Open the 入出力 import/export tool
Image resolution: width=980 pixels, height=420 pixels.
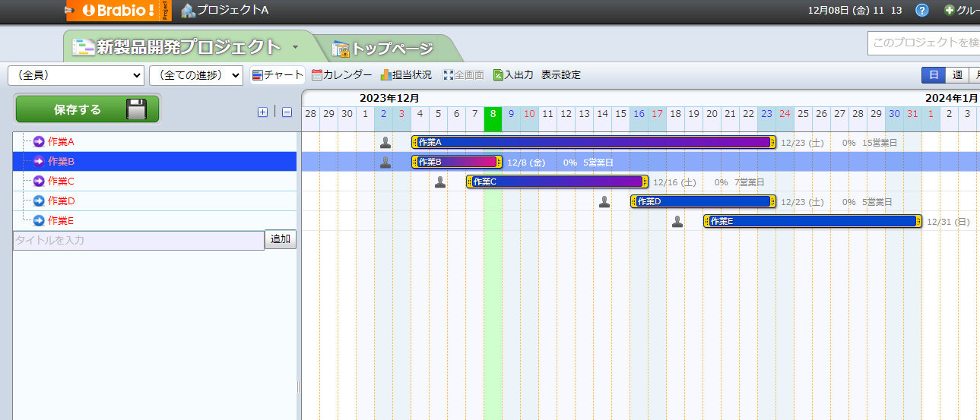[513, 75]
